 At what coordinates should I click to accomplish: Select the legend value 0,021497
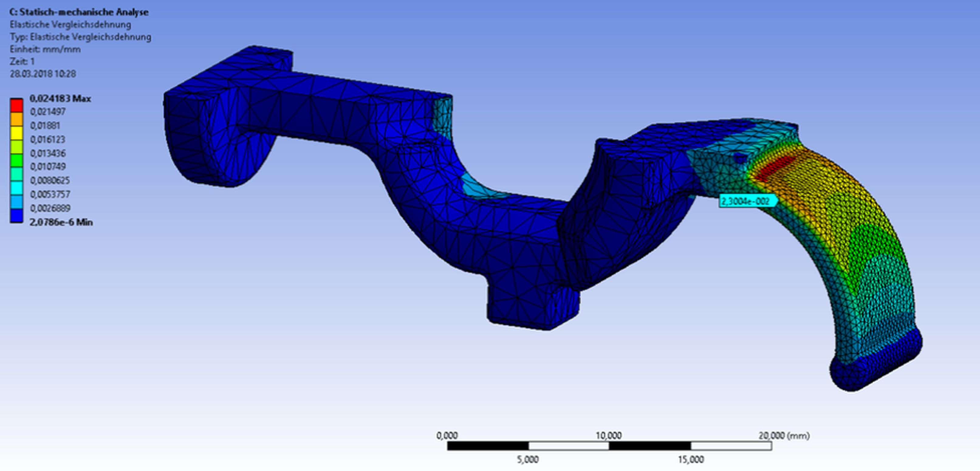(48, 112)
